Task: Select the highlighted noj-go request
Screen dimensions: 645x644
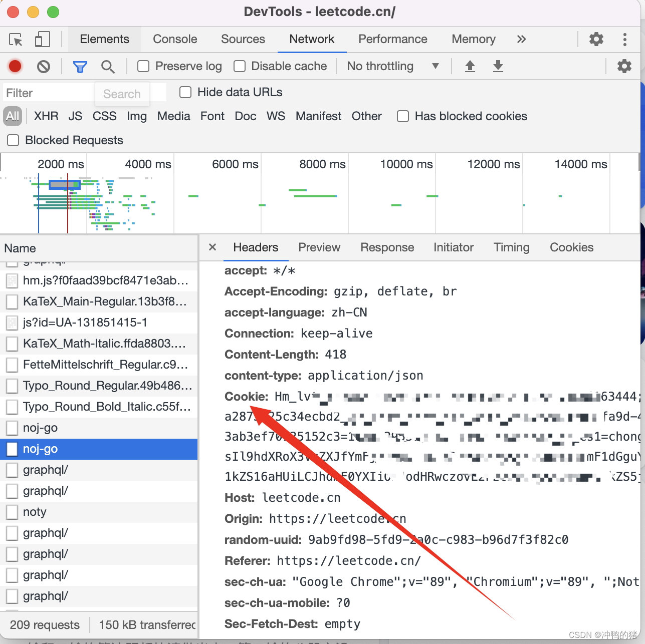Action: pos(99,449)
